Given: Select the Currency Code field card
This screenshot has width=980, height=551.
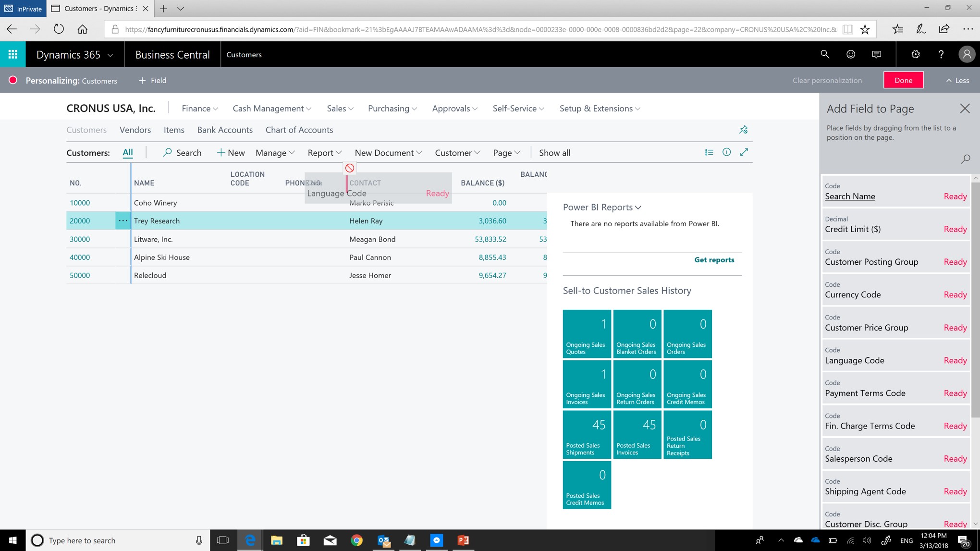Looking at the screenshot, I should pos(896,290).
